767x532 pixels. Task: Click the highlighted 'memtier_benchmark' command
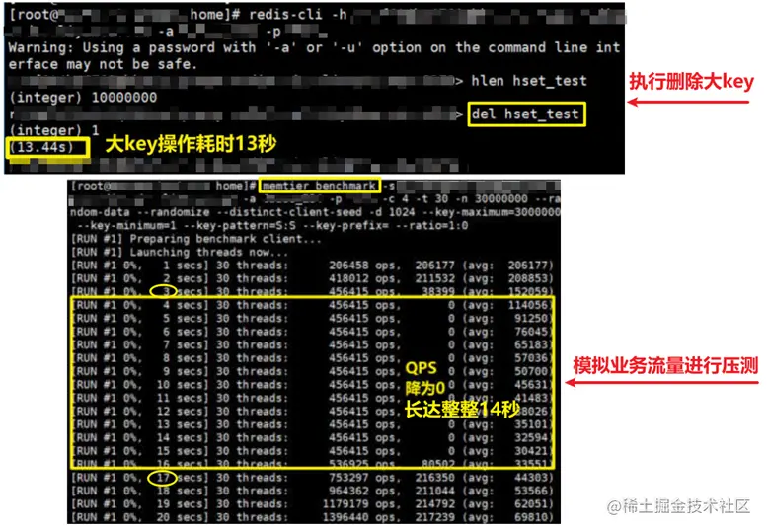point(320,186)
